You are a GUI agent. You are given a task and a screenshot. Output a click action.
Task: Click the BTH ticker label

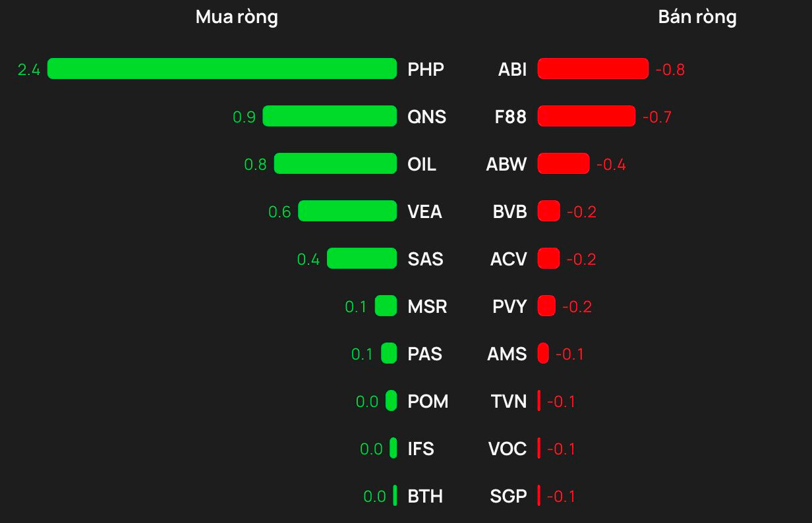(x=425, y=496)
